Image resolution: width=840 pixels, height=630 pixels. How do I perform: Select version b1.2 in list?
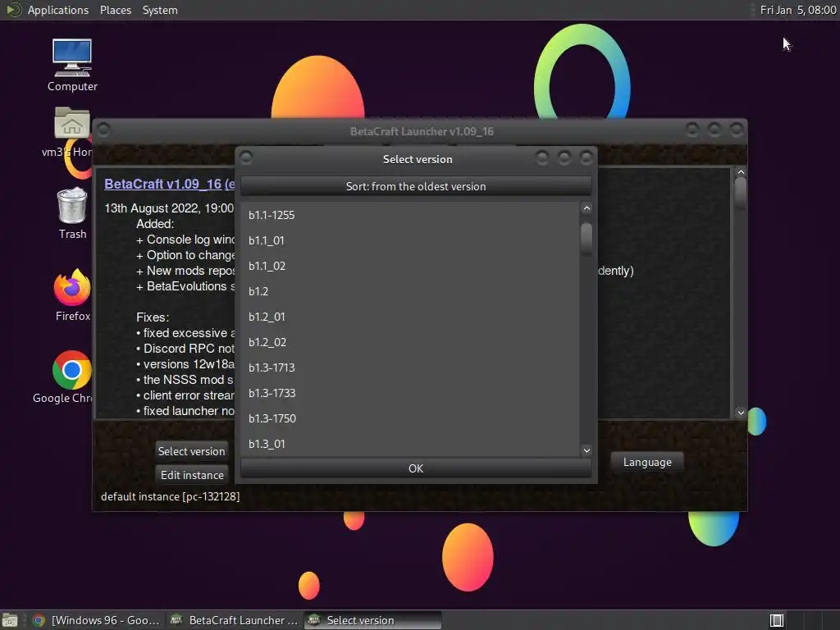[x=410, y=291]
